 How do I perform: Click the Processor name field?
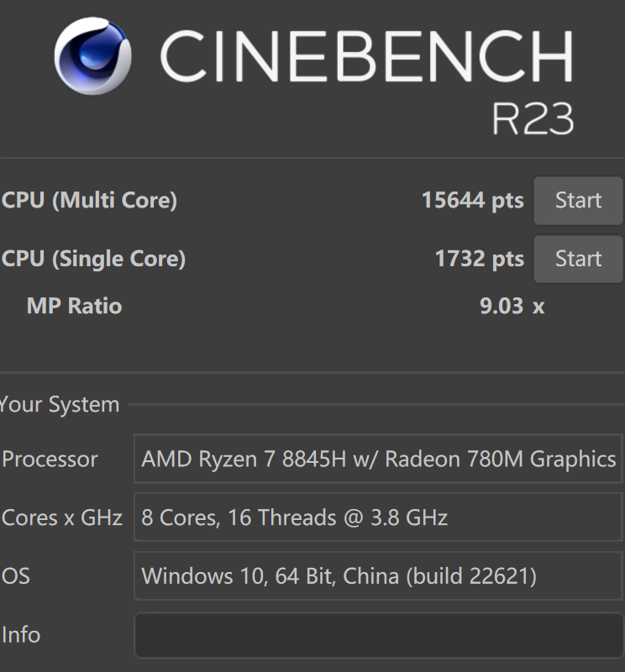coord(378,459)
